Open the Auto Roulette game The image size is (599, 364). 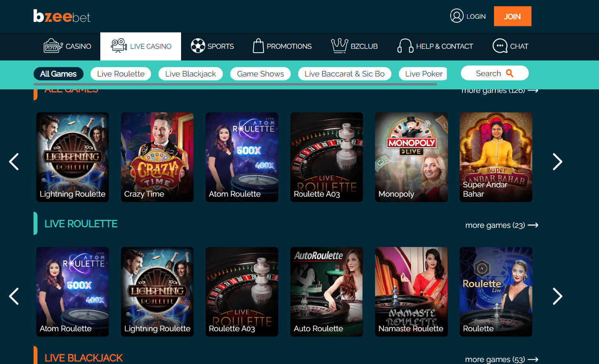(x=327, y=292)
